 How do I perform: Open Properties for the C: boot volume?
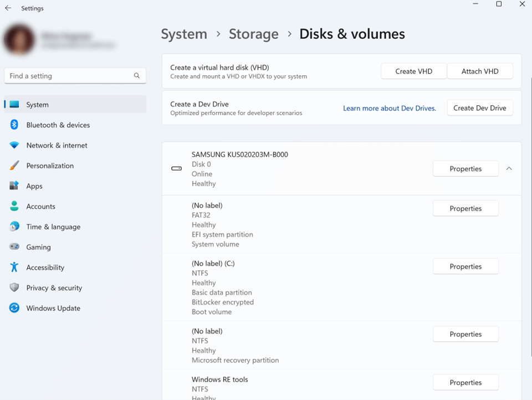pyautogui.click(x=465, y=266)
